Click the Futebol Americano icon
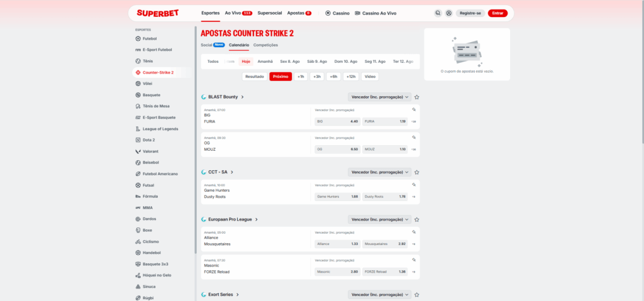644x301 pixels. (138, 173)
